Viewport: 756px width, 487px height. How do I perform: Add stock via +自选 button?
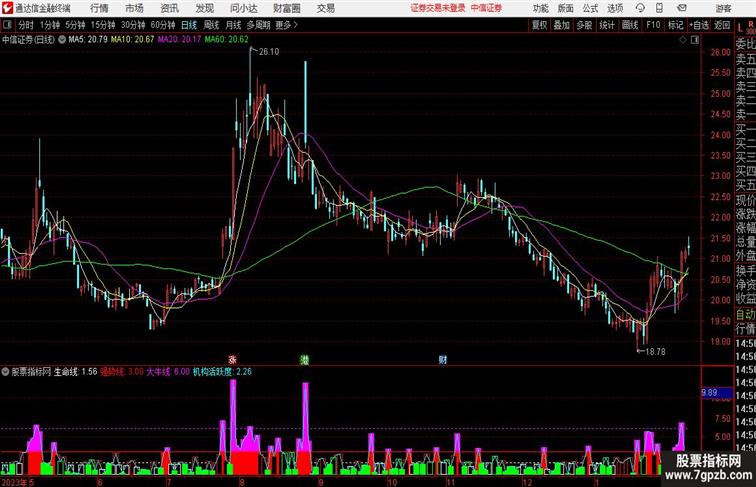coord(699,25)
